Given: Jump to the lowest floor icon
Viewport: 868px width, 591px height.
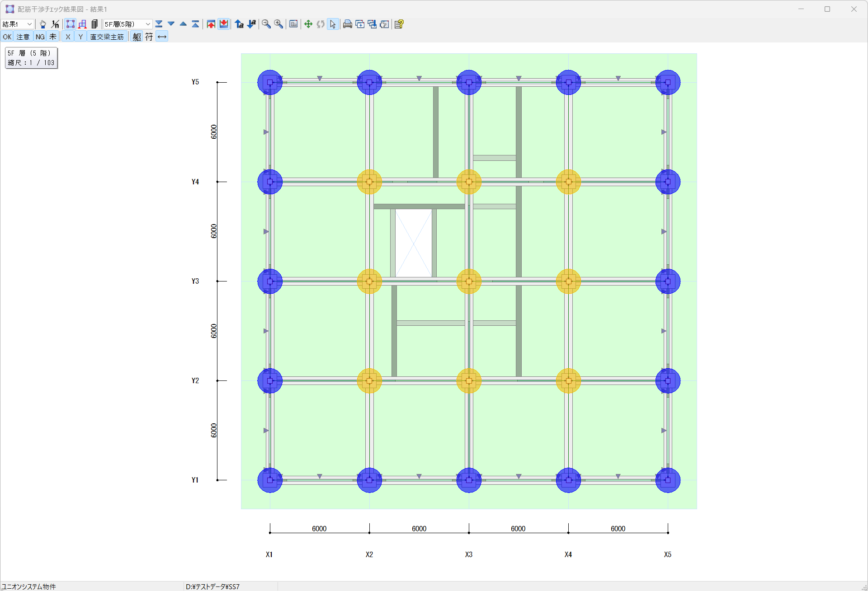Looking at the screenshot, I should tap(159, 24).
